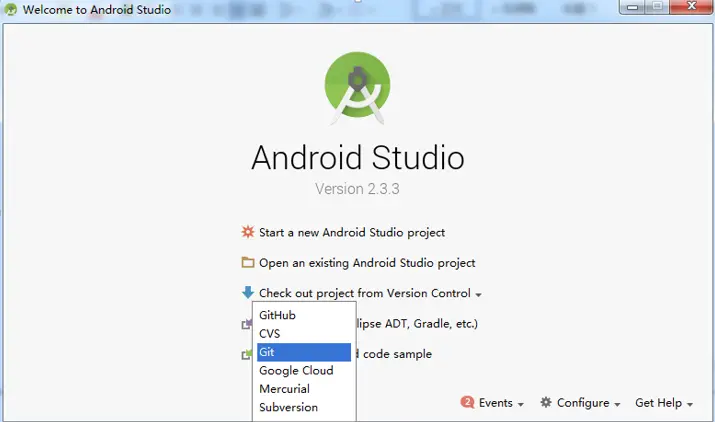Close the Welcome to Android Studio window

[691, 7]
